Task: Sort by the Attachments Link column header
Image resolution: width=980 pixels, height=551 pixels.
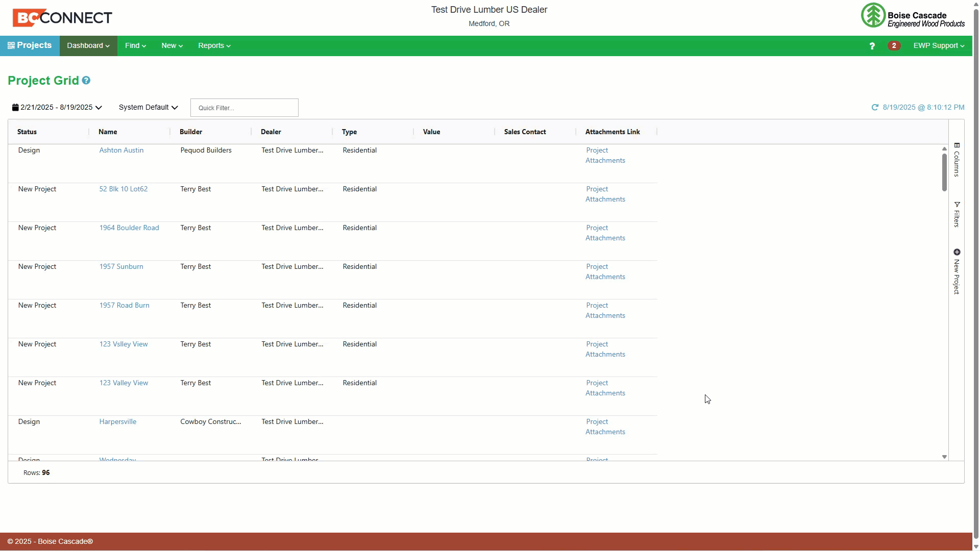Action: click(x=612, y=132)
